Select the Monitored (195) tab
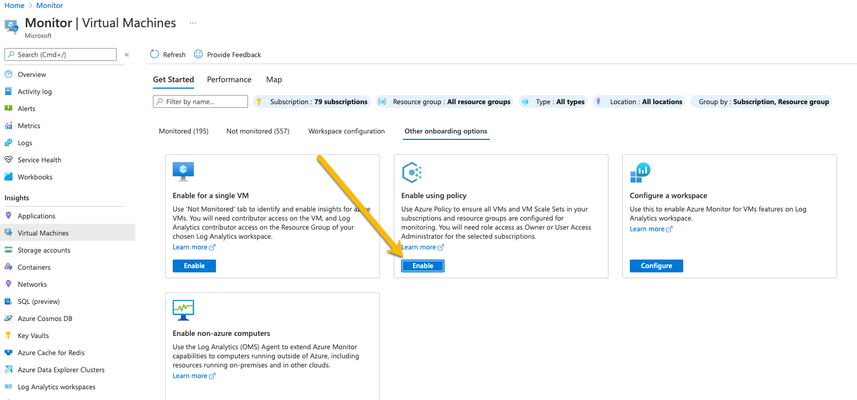The image size is (857, 400). click(184, 131)
